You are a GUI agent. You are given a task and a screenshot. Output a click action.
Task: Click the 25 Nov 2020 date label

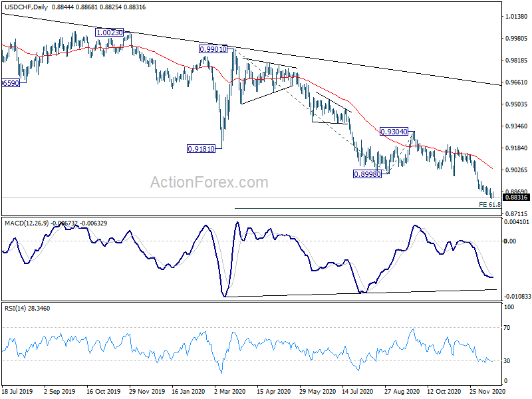coord(487,391)
